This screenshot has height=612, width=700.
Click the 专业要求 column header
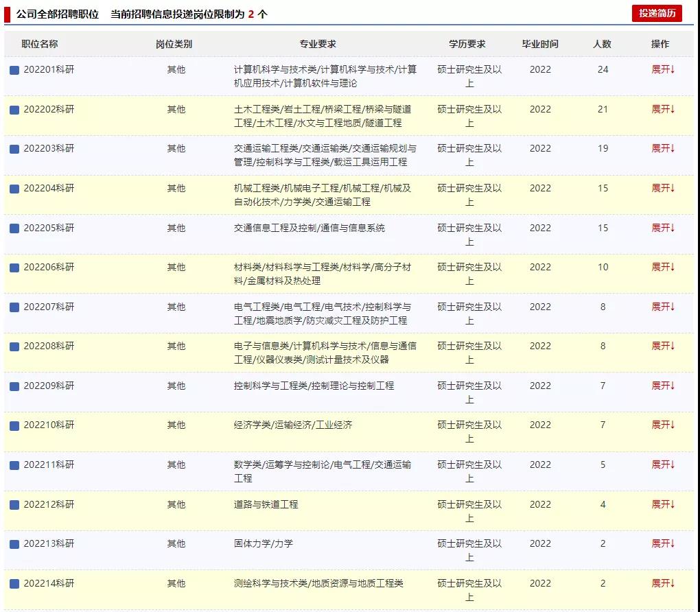(318, 44)
